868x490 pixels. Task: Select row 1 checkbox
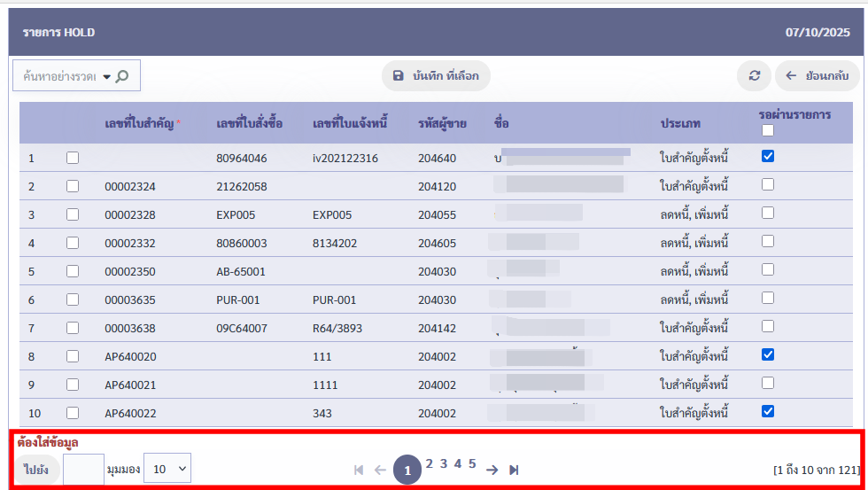pyautogui.click(x=73, y=158)
